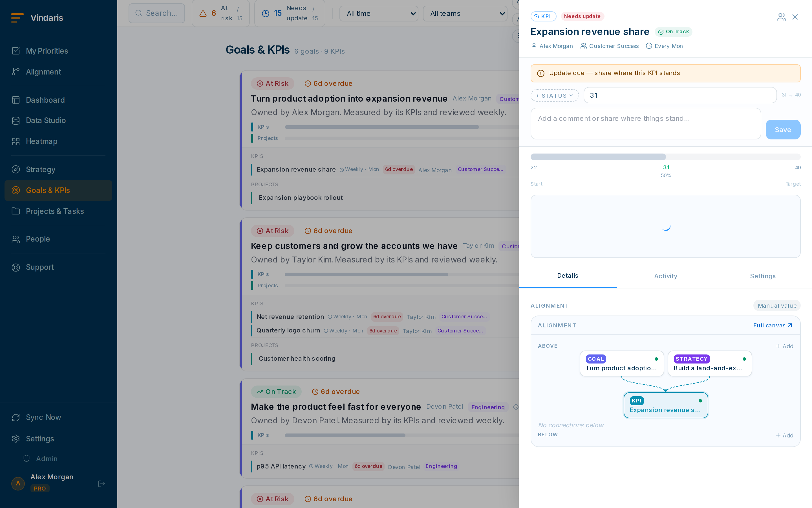Select Goals & KPIs in sidebar
The image size is (812, 508).
click(58, 190)
